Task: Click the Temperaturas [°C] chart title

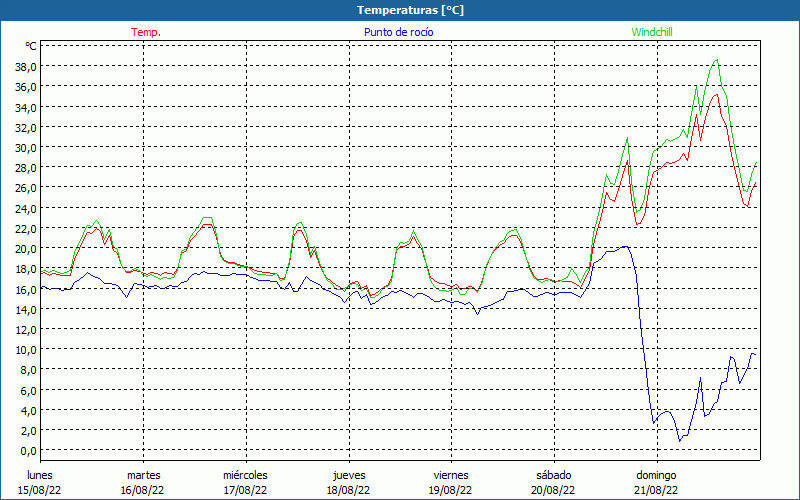Action: tap(410, 10)
